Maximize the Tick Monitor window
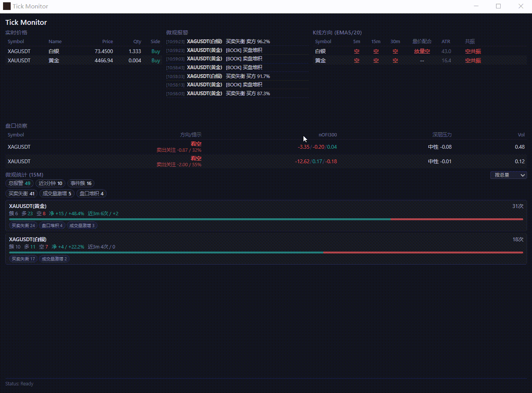 [x=498, y=6]
